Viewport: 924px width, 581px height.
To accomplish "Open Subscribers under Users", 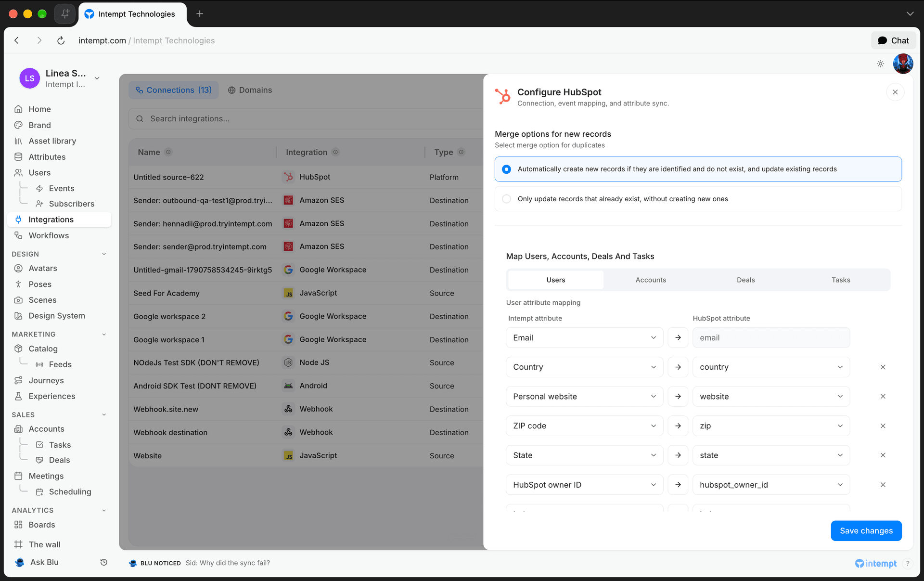I will 71,204.
